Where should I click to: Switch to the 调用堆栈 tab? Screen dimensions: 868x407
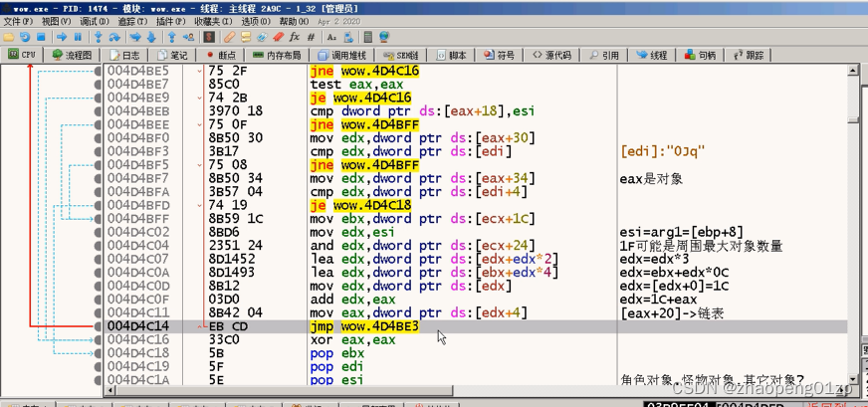click(x=341, y=55)
